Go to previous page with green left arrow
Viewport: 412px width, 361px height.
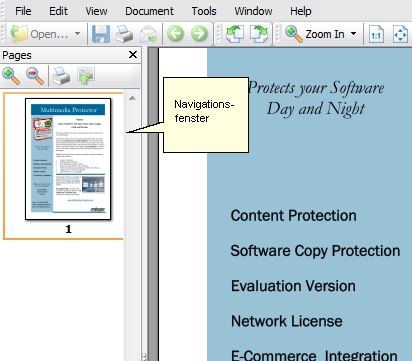click(x=175, y=34)
